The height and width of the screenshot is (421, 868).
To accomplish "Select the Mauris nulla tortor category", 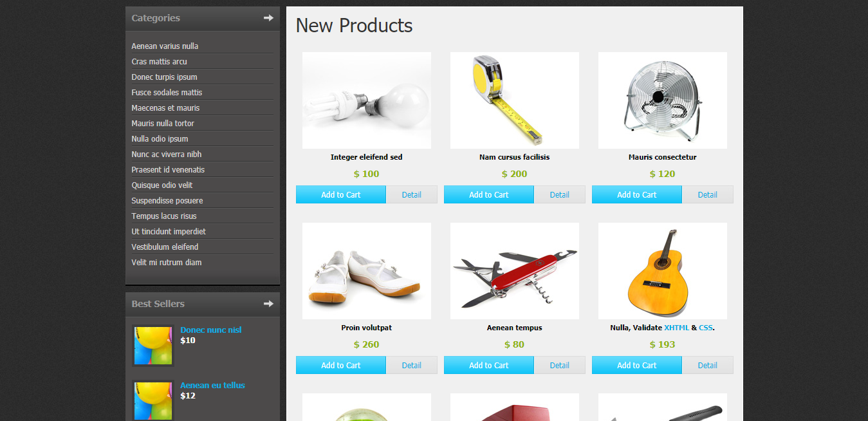I will tap(163, 124).
